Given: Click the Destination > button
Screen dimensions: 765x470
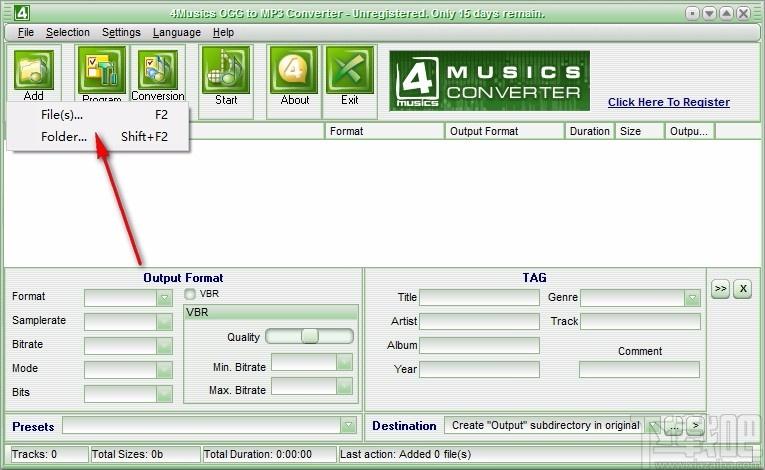Looking at the screenshot, I should pyautogui.click(x=696, y=426).
